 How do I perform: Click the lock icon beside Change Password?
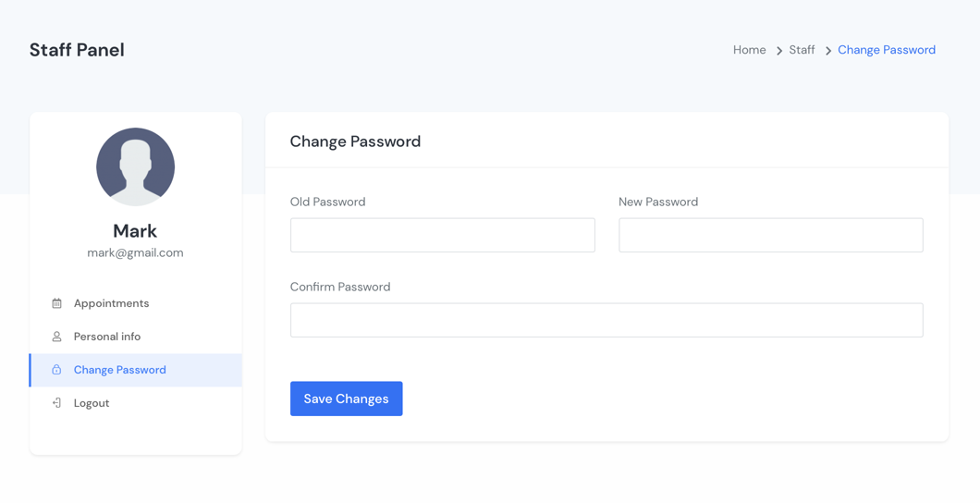click(56, 370)
